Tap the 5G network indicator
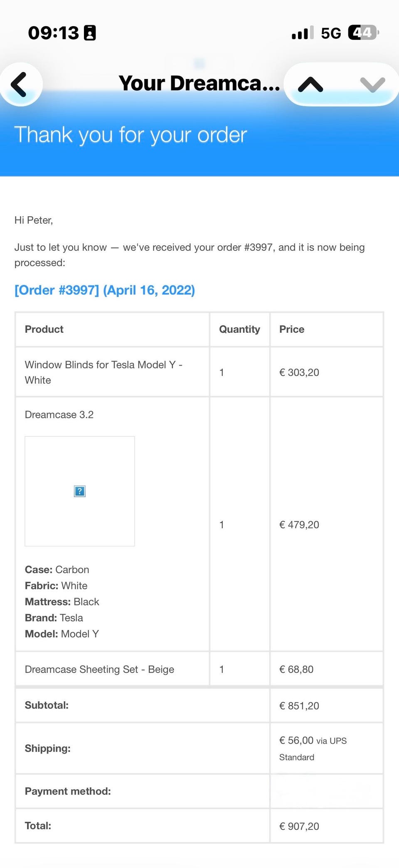 coord(331,33)
